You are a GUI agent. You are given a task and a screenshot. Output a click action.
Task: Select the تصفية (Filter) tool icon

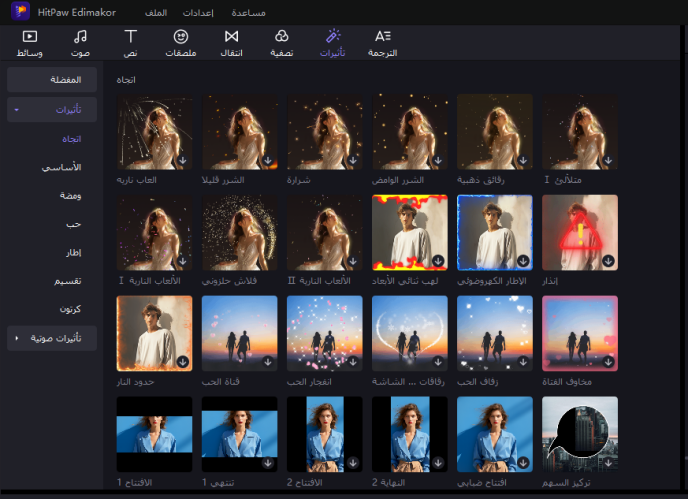click(x=282, y=37)
